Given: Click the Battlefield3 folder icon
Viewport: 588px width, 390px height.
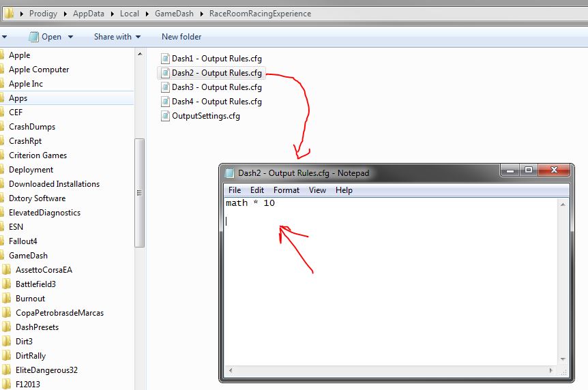Looking at the screenshot, I should point(6,284).
